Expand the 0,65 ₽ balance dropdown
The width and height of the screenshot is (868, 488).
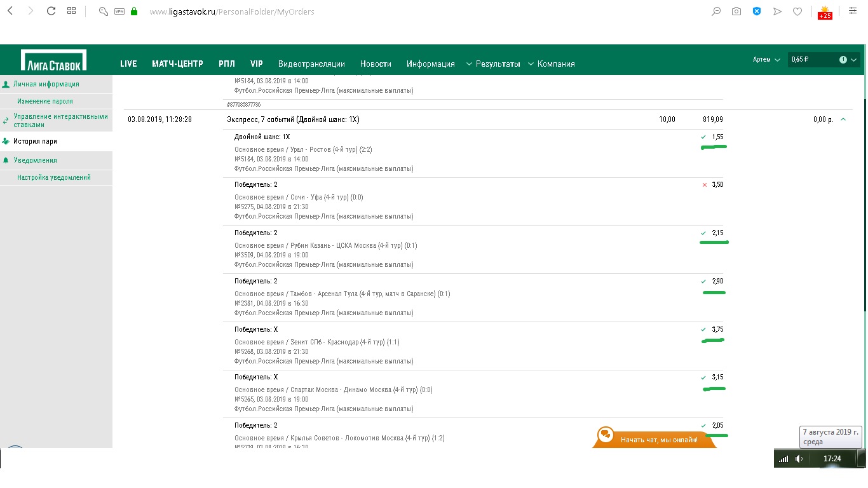coord(823,60)
